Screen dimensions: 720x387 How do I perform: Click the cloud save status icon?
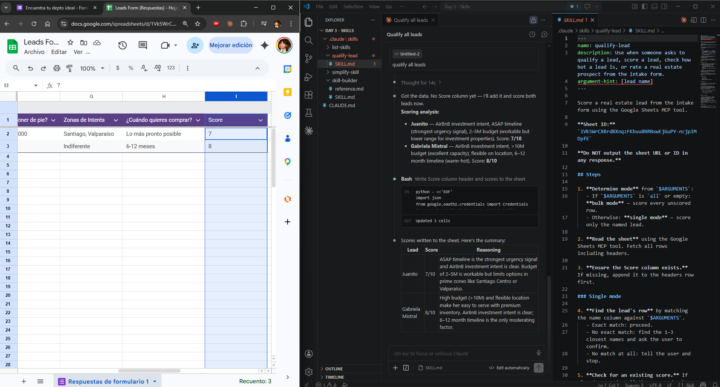coord(97,42)
